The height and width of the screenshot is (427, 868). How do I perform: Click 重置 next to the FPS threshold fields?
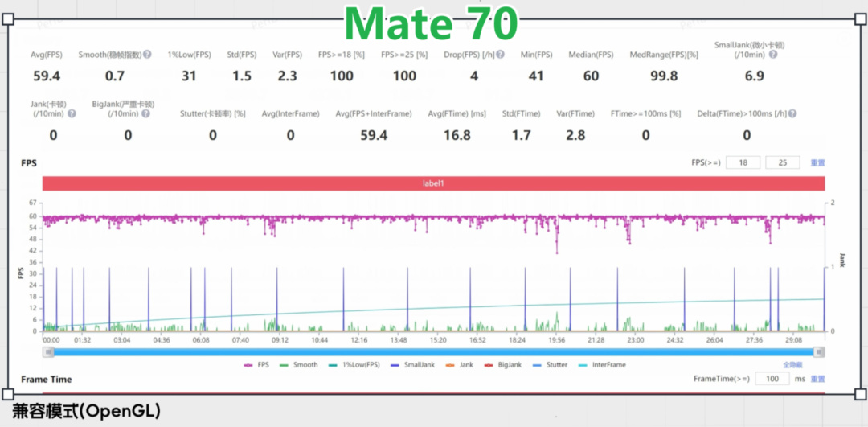tap(817, 162)
